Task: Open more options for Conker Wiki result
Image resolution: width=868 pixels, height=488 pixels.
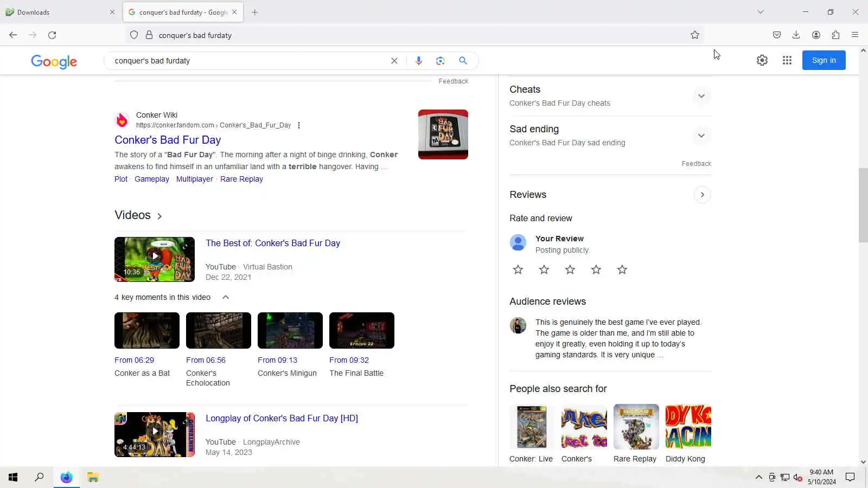Action: pos(299,125)
